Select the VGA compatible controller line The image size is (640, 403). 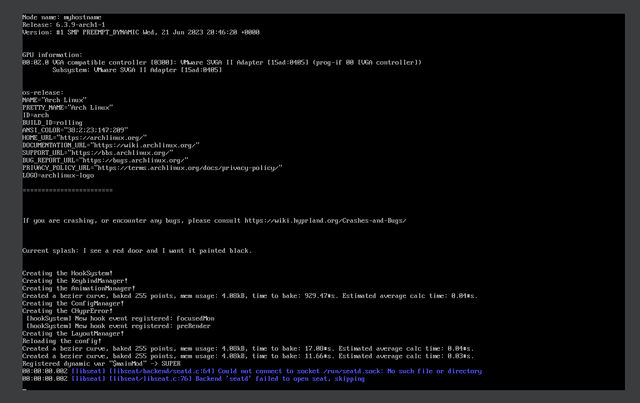tap(222, 62)
